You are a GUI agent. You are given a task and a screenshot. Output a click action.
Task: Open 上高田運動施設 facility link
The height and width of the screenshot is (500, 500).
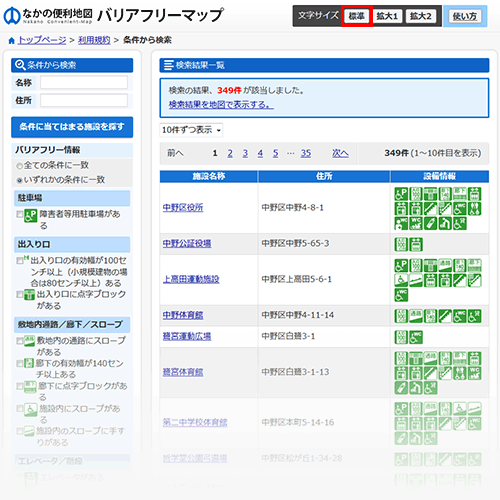point(191,279)
